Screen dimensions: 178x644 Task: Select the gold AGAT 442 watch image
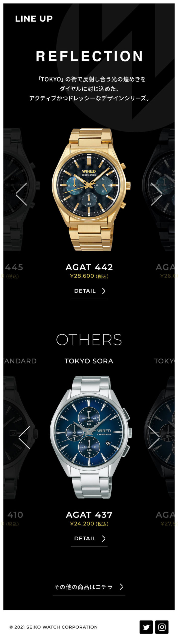coord(91,190)
